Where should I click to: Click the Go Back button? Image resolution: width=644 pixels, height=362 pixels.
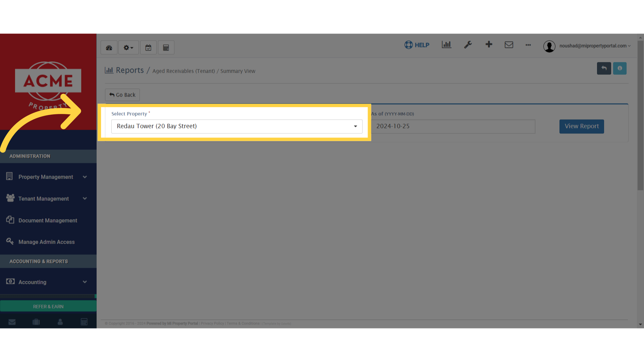[122, 95]
